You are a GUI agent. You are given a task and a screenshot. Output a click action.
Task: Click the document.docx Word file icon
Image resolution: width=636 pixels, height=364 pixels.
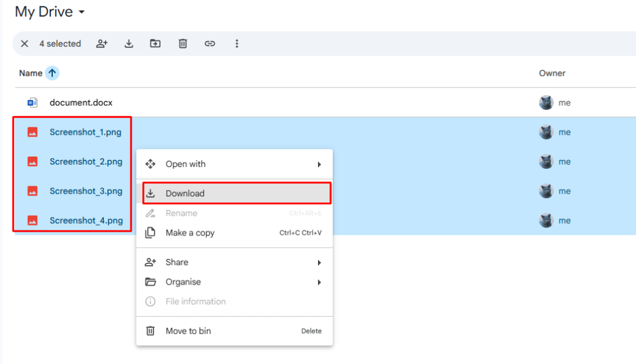(x=32, y=102)
